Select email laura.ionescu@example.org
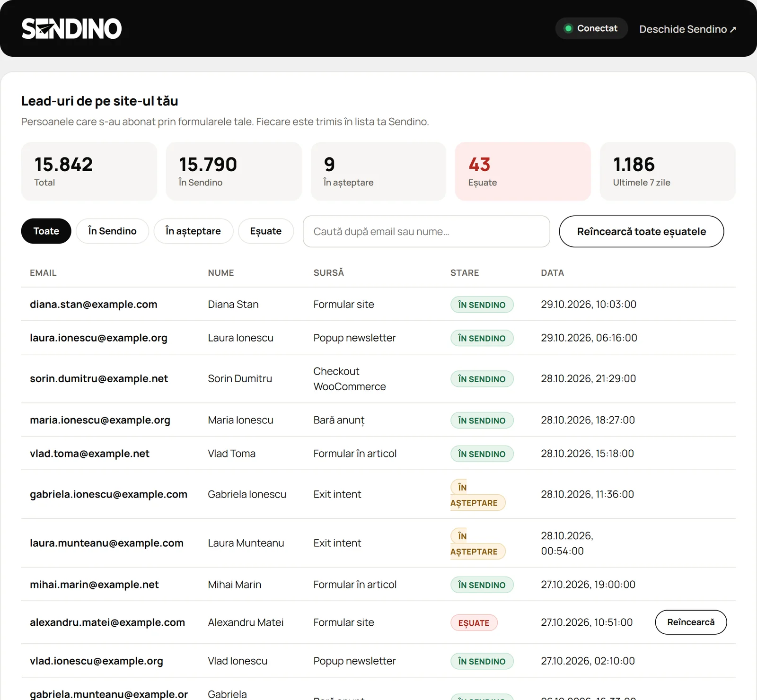 [98, 338]
